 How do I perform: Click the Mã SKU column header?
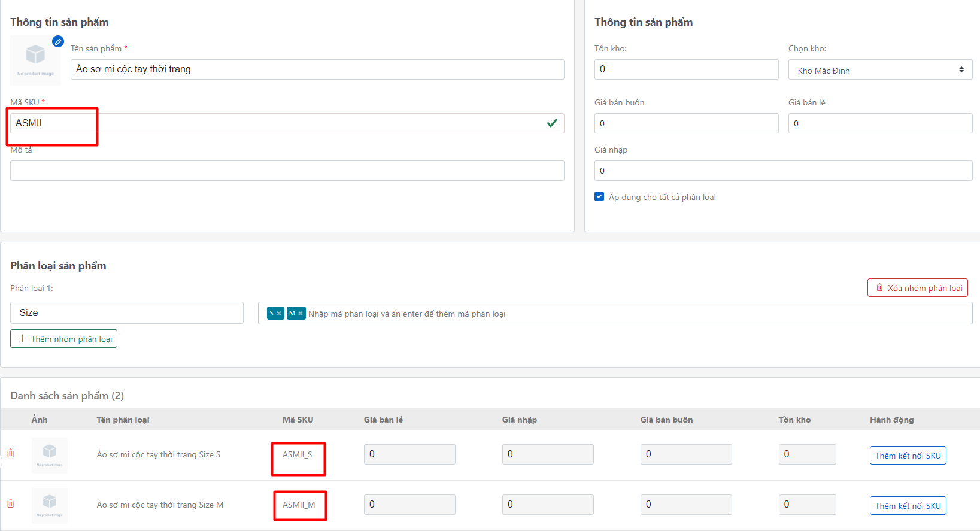298,420
